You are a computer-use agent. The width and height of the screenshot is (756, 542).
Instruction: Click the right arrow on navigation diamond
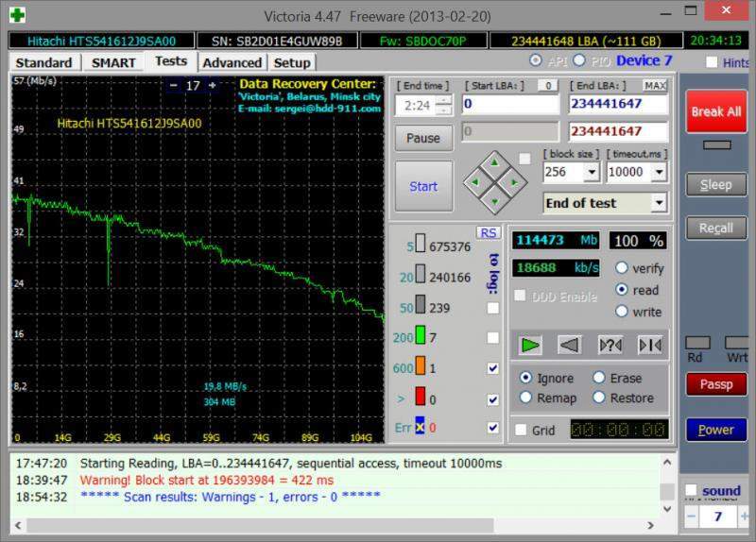(513, 181)
